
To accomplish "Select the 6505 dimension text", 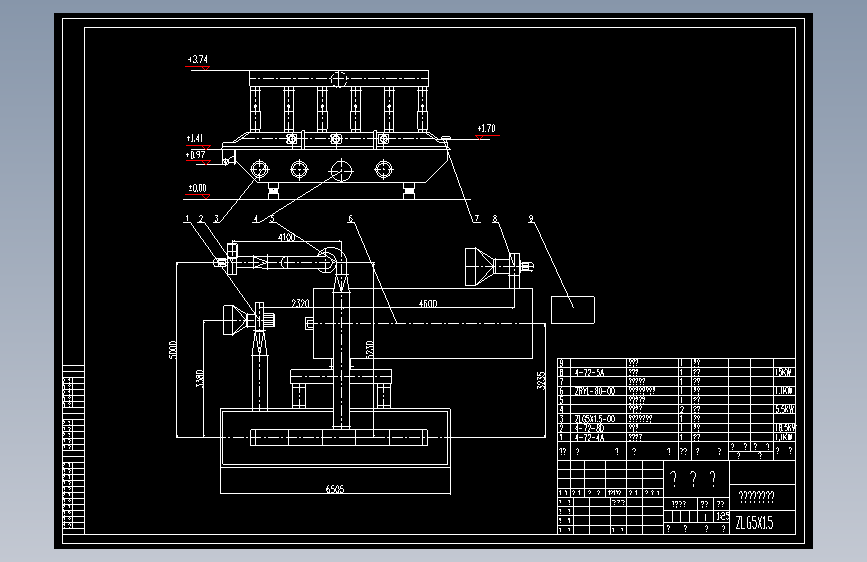I will point(335,489).
